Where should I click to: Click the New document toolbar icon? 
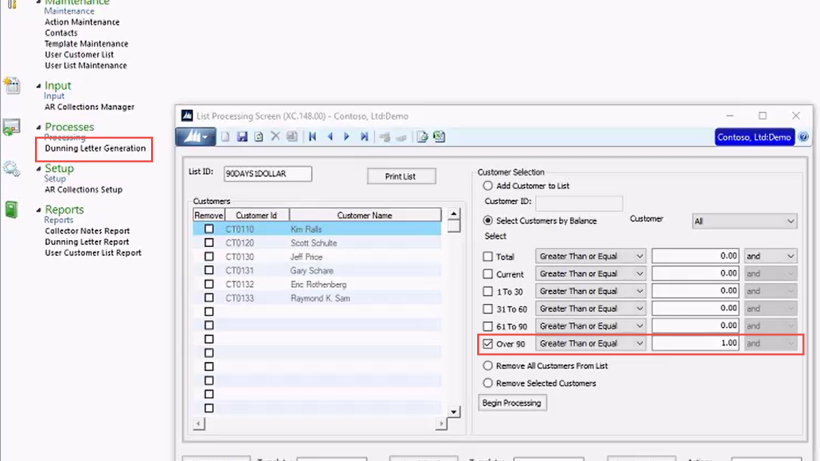(x=225, y=137)
